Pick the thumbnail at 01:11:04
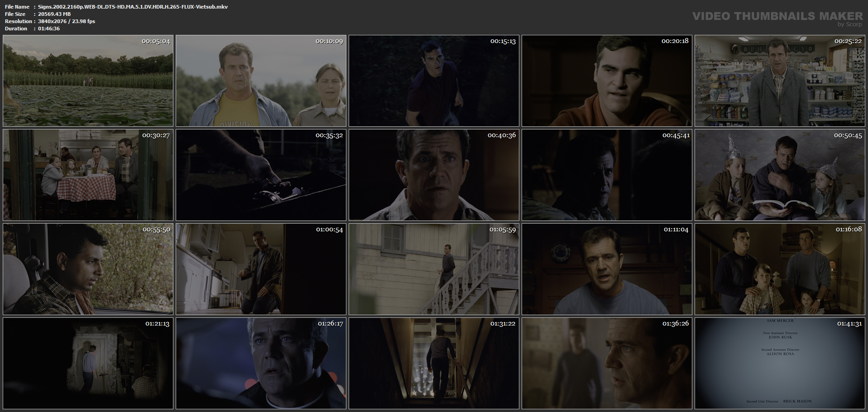 [607, 269]
